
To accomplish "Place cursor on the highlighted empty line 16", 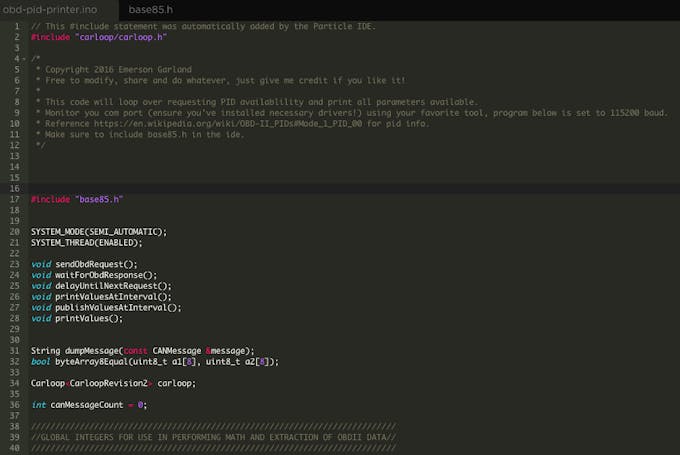I will tap(300, 188).
